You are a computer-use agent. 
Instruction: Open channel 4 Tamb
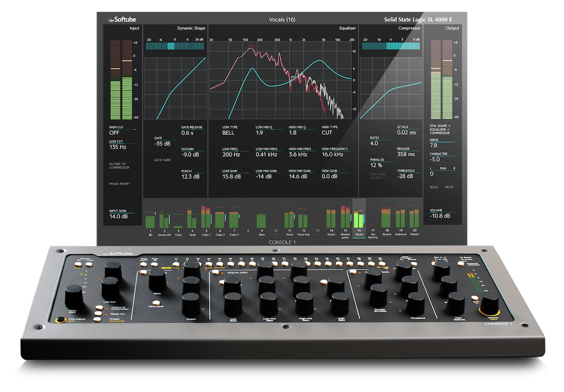coord(192,221)
